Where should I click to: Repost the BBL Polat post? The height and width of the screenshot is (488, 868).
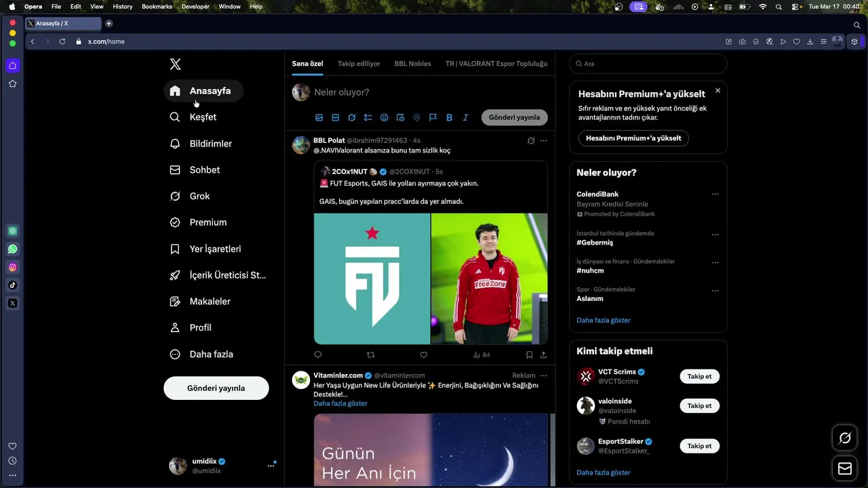click(x=370, y=354)
